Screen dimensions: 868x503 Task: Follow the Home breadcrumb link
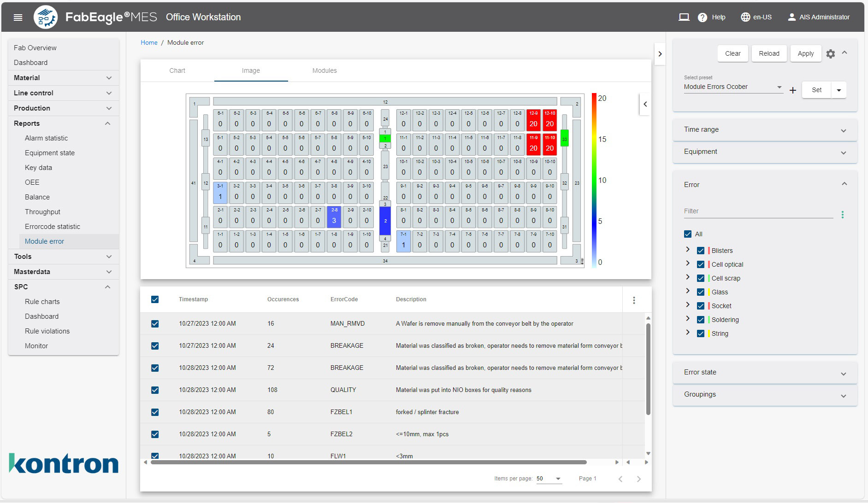(x=149, y=42)
